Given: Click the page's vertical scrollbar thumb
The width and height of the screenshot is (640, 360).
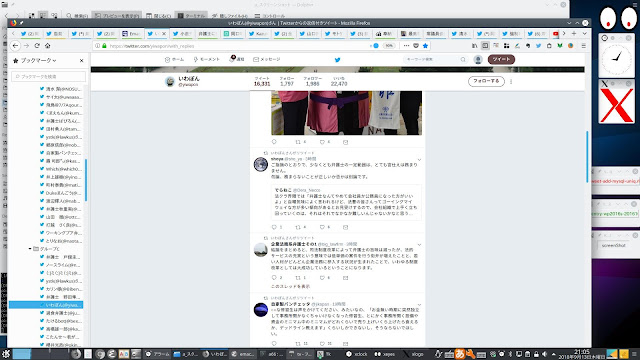Looking at the screenshot, I should [587, 157].
